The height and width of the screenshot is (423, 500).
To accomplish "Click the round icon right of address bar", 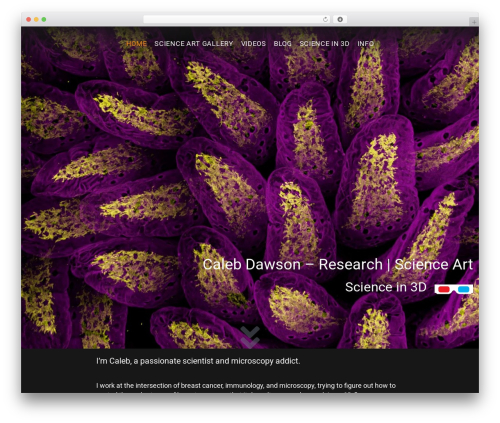I will pos(340,19).
